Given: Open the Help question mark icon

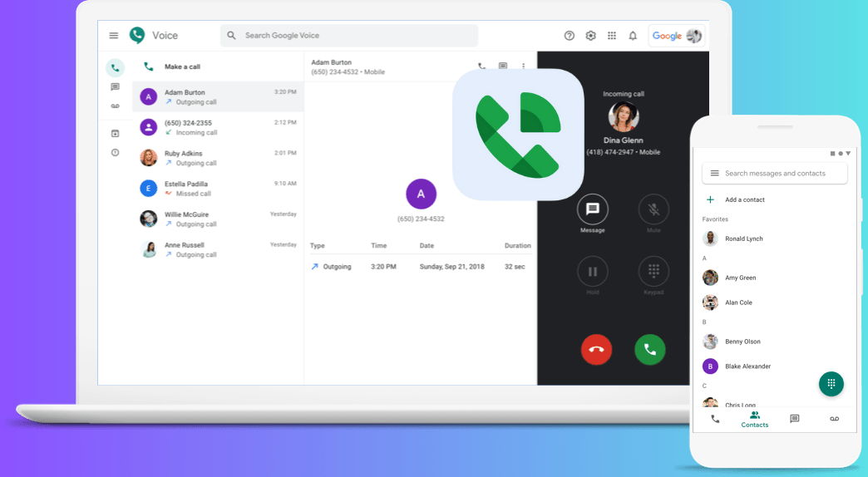Looking at the screenshot, I should pyautogui.click(x=570, y=36).
